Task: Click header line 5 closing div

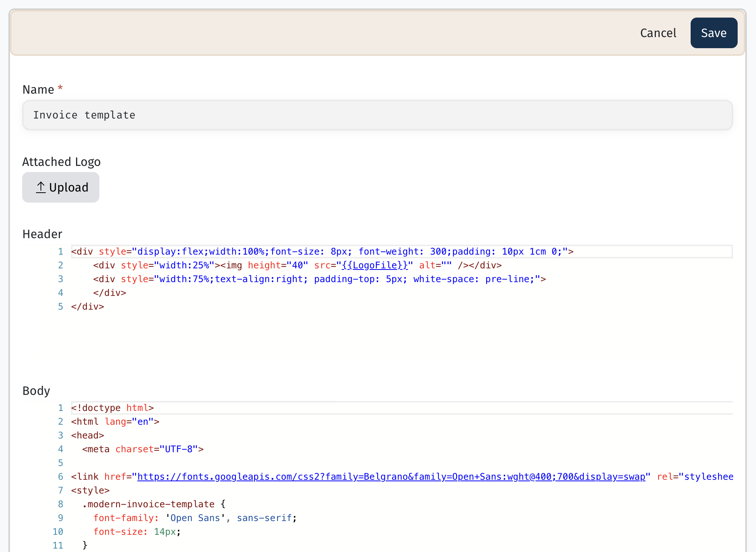Action: [x=88, y=307]
